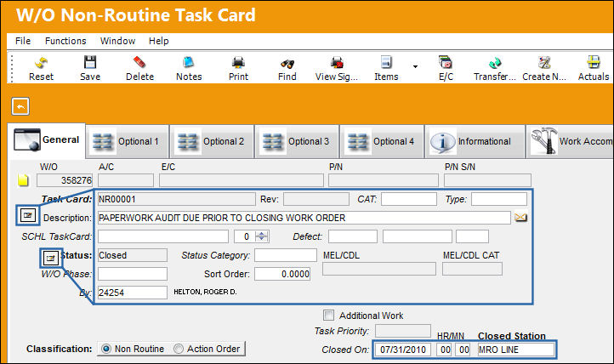Screen dimensions: 614x364
Task: Click the P/N S/N field
Action: [x=487, y=180]
